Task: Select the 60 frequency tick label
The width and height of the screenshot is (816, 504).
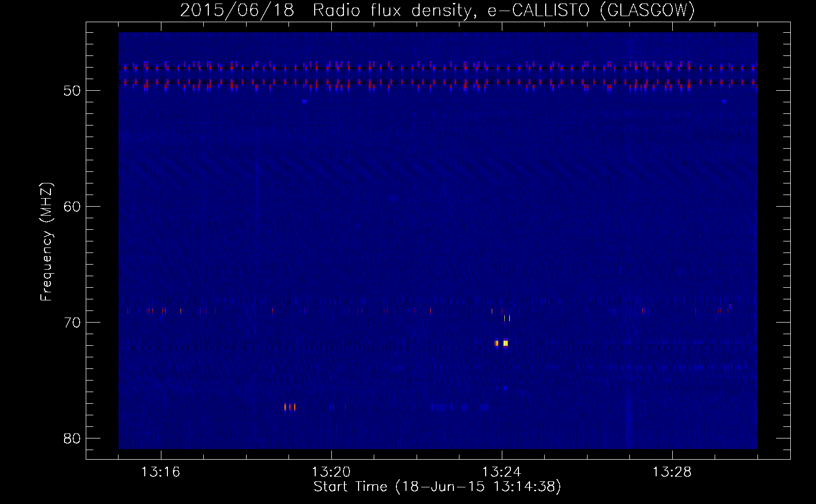Action: (72, 207)
